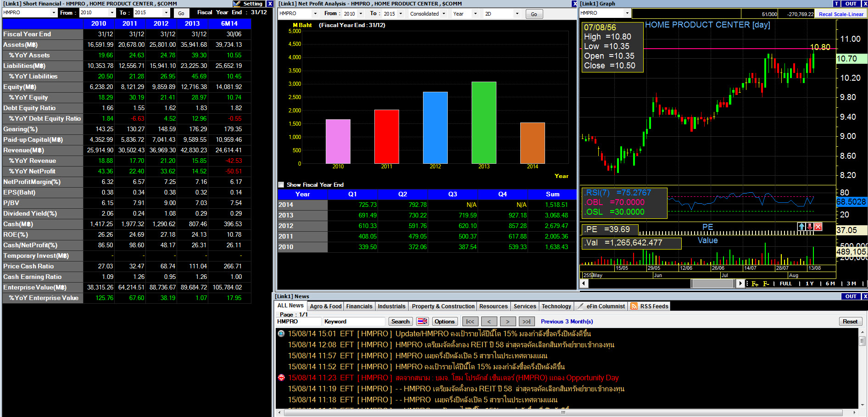Switch to Financials news tab
868x417 pixels.
[359, 306]
